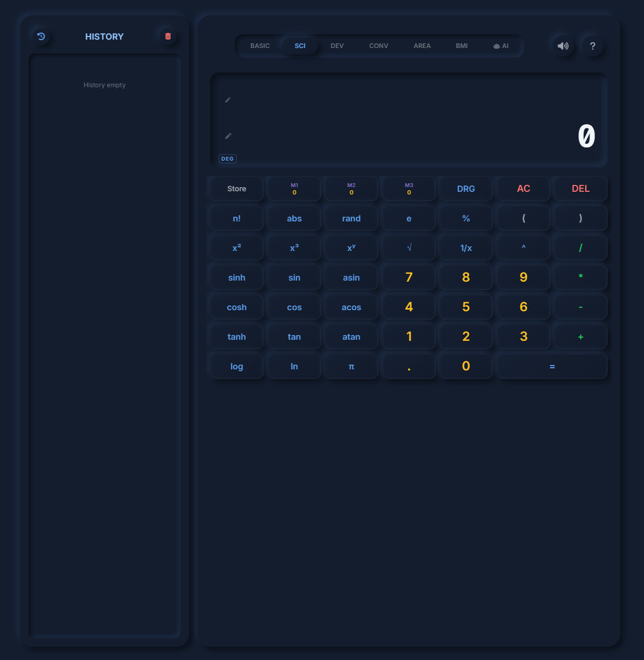
Task: Select the BMI tab
Action: pos(461,46)
